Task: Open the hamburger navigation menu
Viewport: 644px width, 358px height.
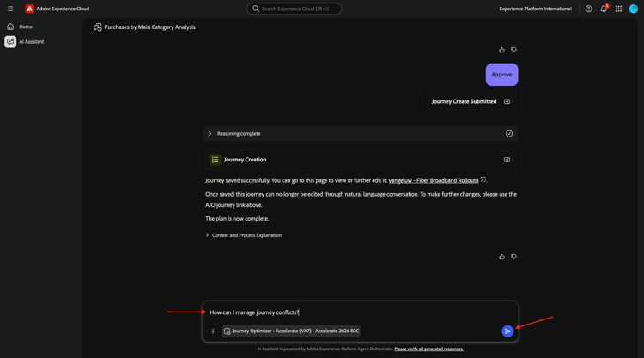Action: pyautogui.click(x=10, y=9)
